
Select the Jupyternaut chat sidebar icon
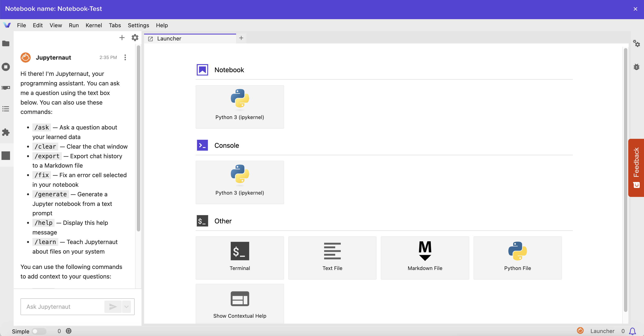point(6,156)
